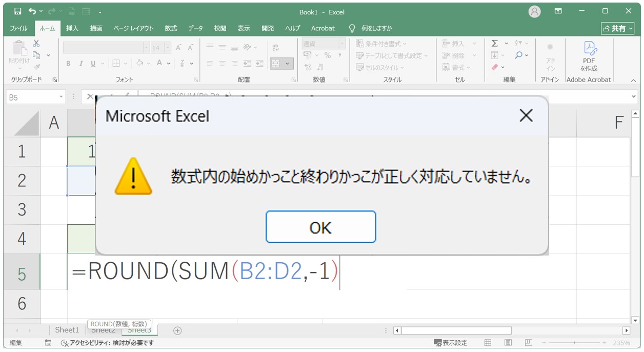Viewport: 644px width, 352px height.
Task: Close the Microsoft Excel warning dialog
Action: [526, 116]
